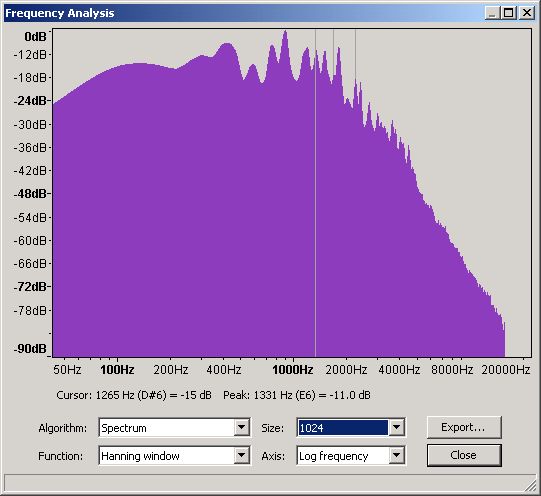Viewport: 541px width, 496px height.
Task: Click the Close button
Action: [x=464, y=455]
